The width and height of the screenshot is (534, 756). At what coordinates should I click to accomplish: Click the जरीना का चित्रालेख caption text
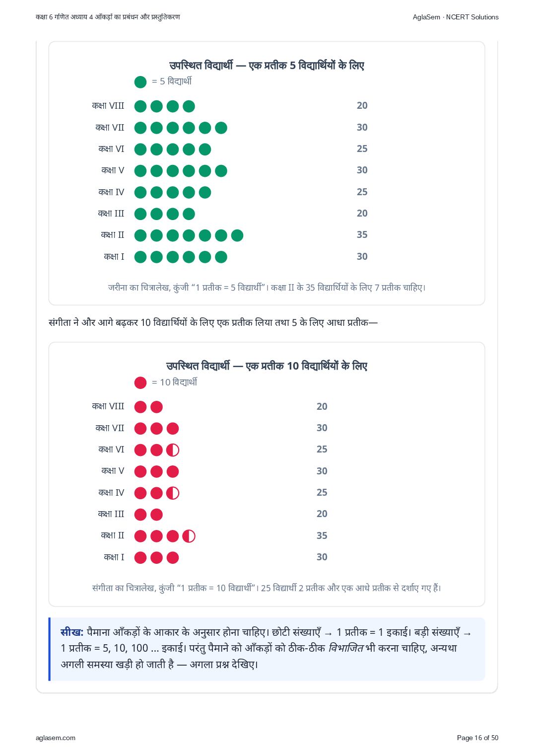[x=267, y=288]
